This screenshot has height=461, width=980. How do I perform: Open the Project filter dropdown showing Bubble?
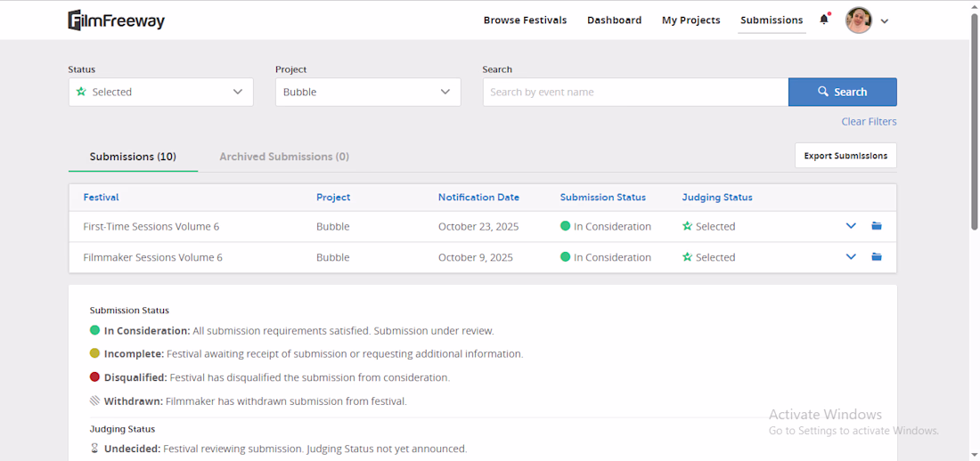[368, 92]
